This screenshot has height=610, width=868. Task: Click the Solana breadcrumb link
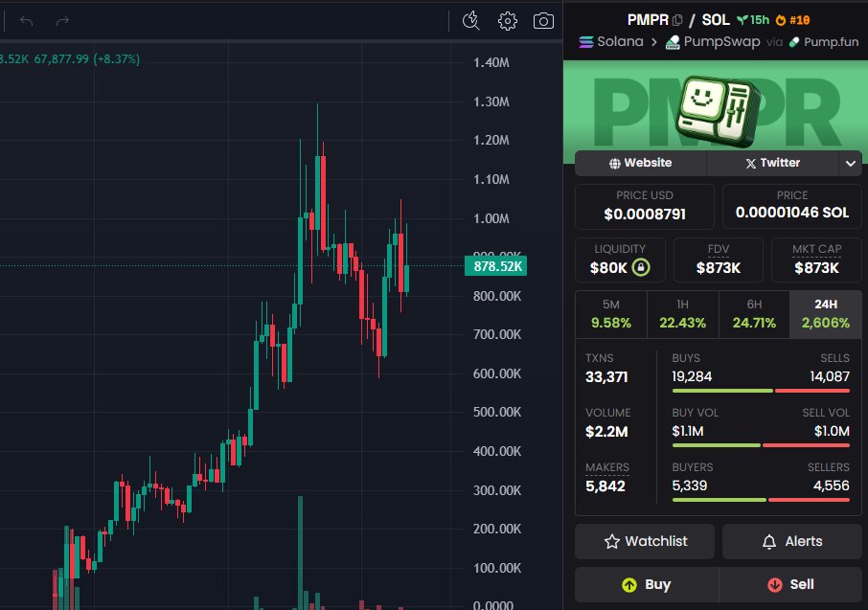tap(620, 41)
